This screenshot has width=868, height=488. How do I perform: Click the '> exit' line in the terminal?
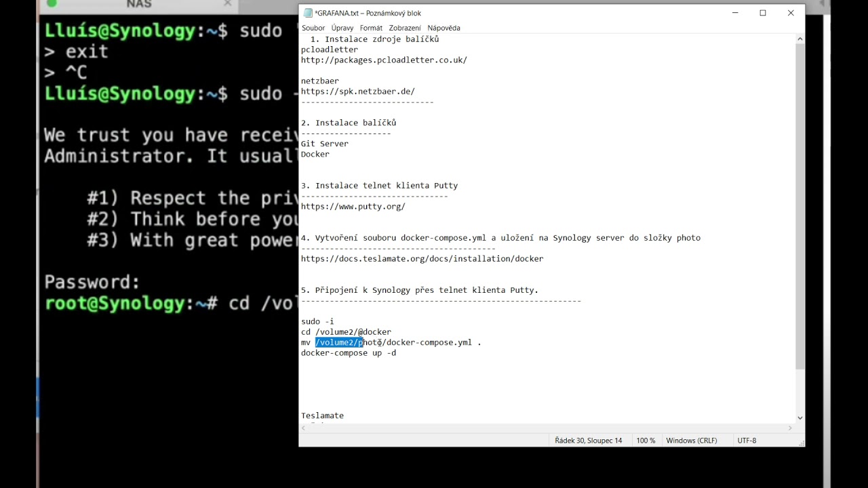[x=76, y=52]
